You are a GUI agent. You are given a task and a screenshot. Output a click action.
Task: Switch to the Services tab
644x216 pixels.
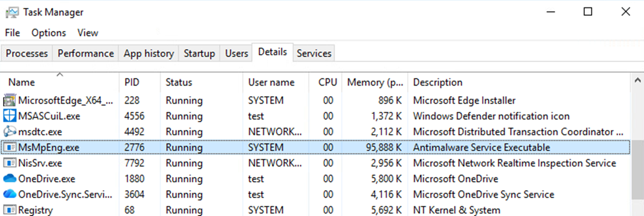tap(314, 53)
